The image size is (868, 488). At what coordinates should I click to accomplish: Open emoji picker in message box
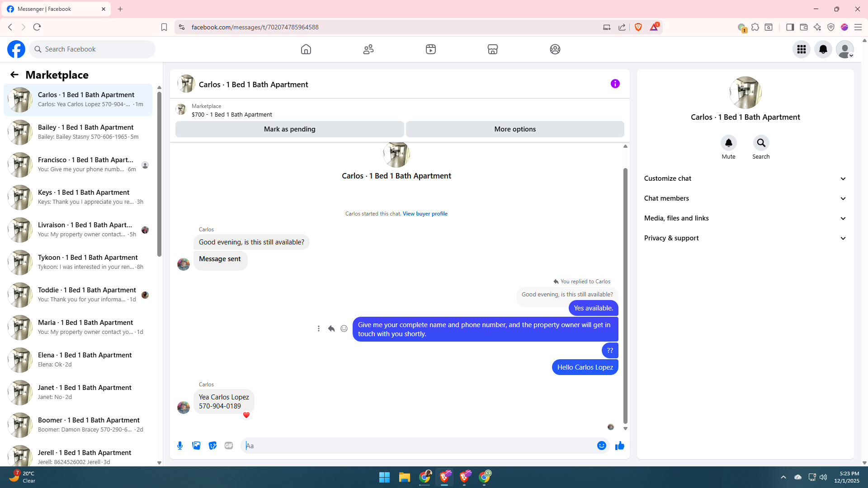click(601, 446)
